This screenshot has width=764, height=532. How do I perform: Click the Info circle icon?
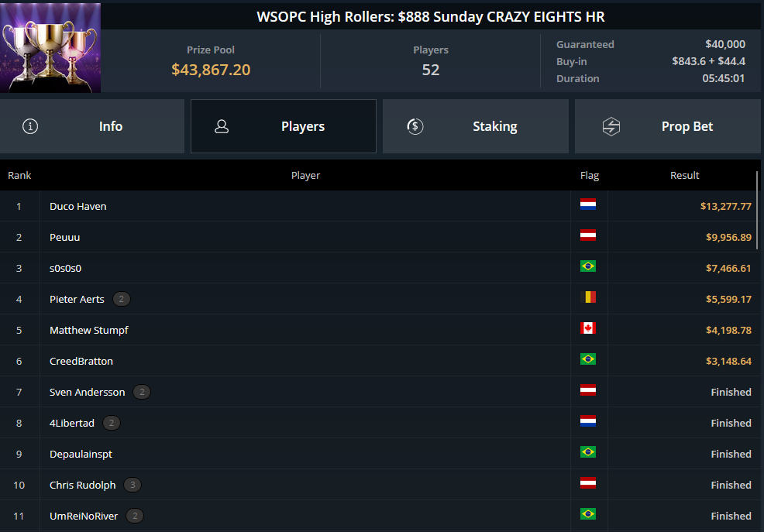(30, 126)
